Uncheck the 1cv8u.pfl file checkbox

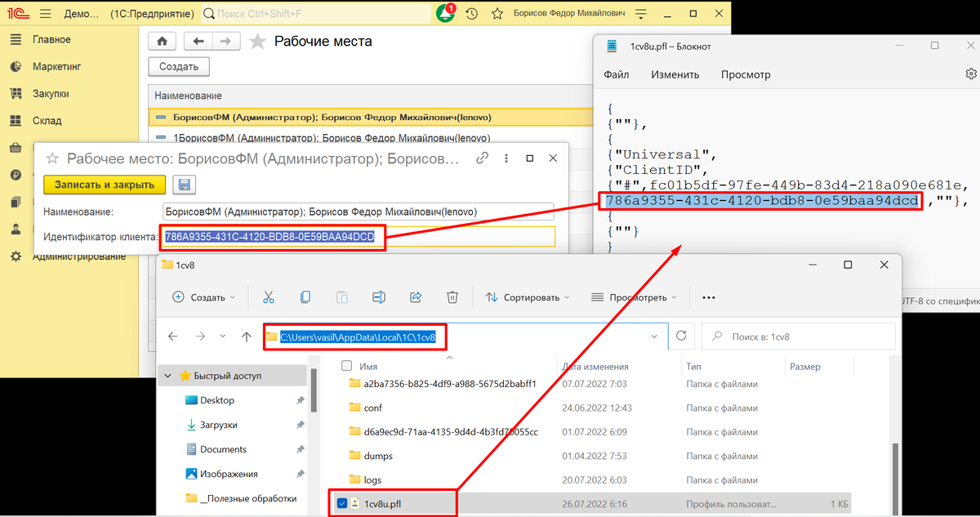[x=342, y=503]
